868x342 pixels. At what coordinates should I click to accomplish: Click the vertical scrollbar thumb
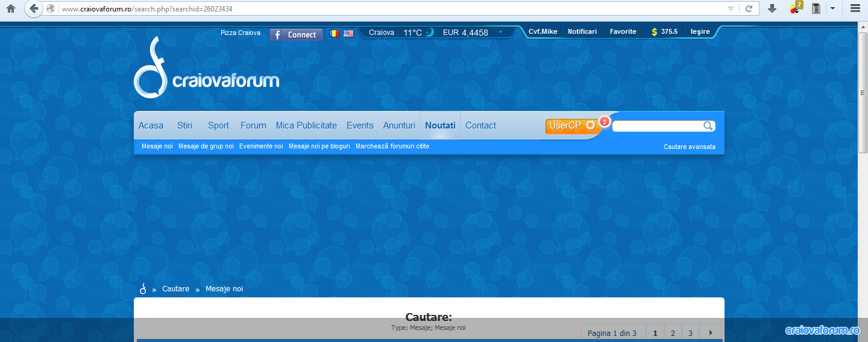[863, 93]
